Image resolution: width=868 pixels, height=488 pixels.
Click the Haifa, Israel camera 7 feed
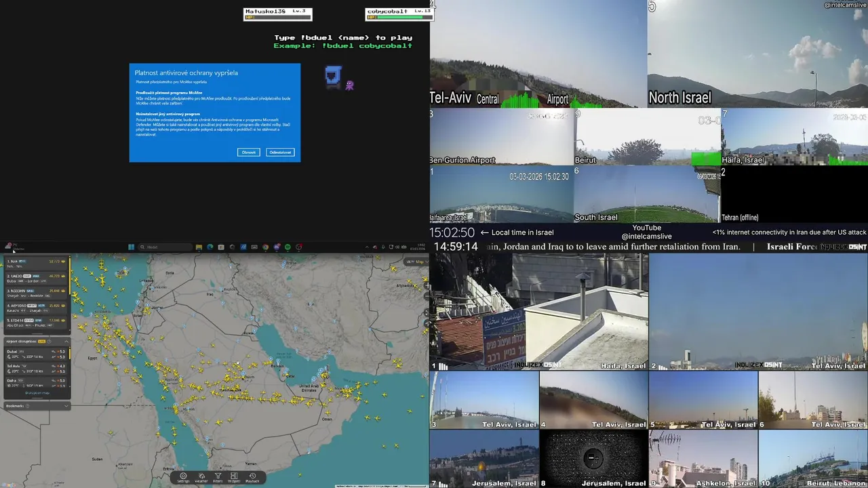point(794,137)
